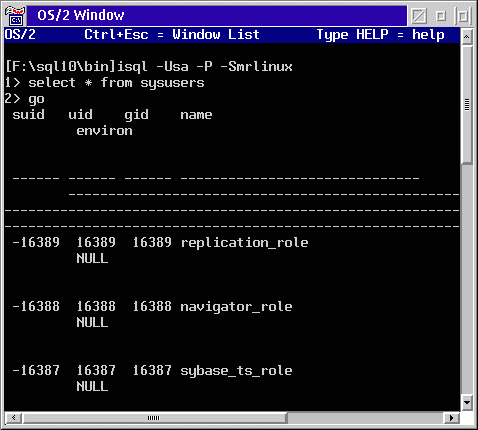Open the OS/2 Window system menu icon

pos(15,15)
